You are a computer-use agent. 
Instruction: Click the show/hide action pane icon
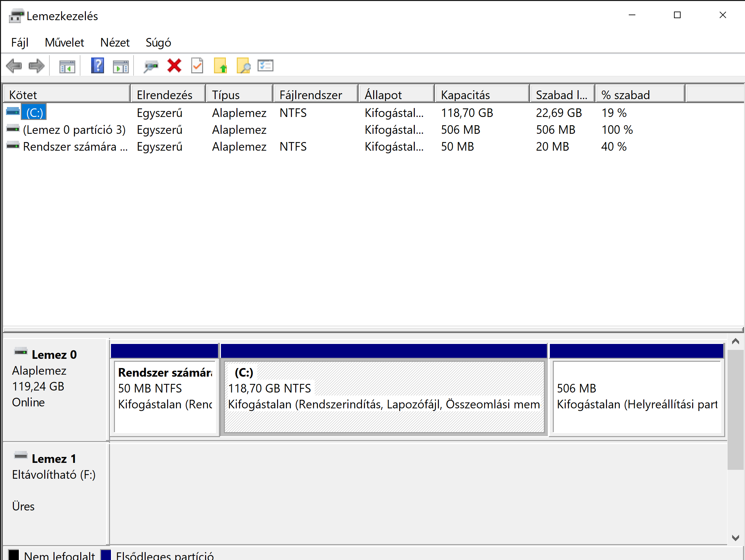pos(121,66)
